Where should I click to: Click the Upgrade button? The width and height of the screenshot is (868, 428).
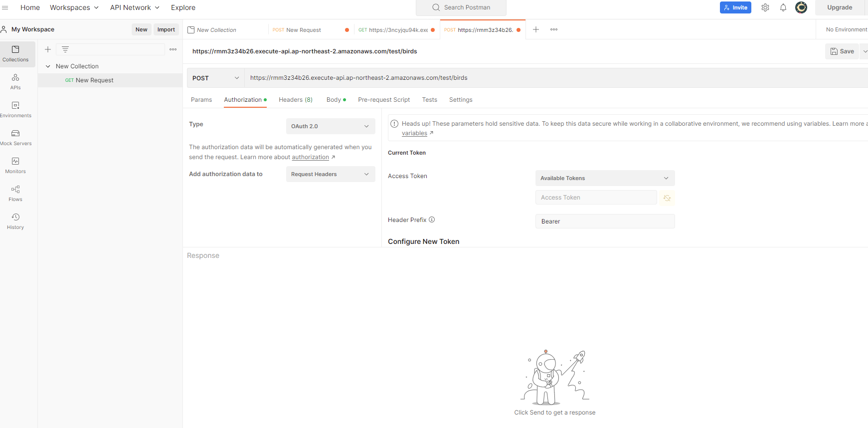(840, 7)
